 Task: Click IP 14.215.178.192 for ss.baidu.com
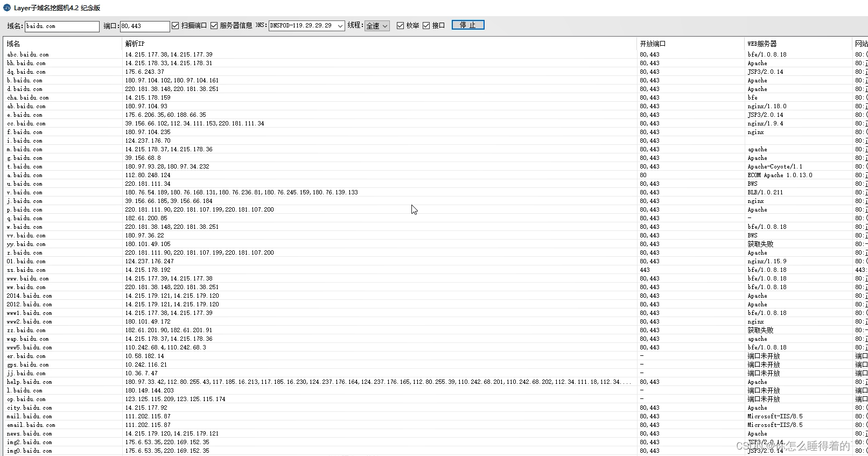(148, 270)
